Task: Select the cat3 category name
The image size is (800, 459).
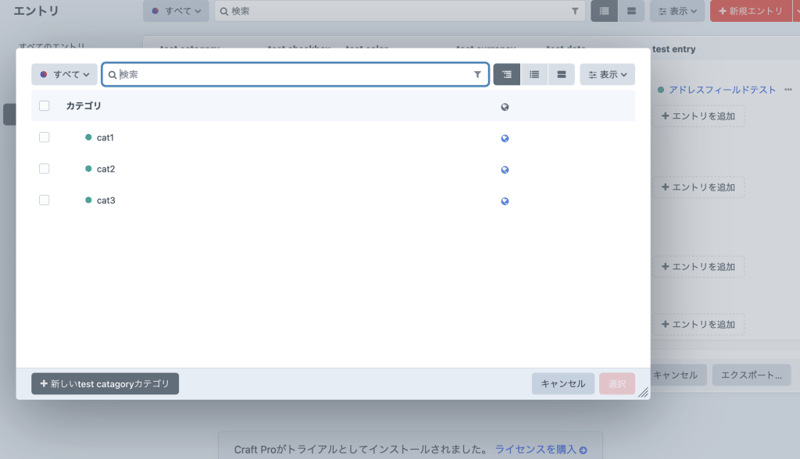Action: [x=106, y=200]
